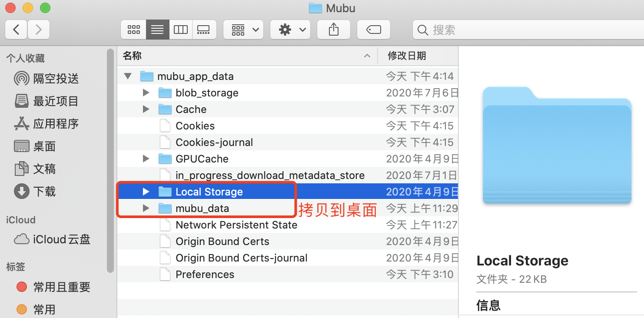Screen dimensions: 644x318
Task: Select the Cookies-journal file
Action: [x=288, y=142]
